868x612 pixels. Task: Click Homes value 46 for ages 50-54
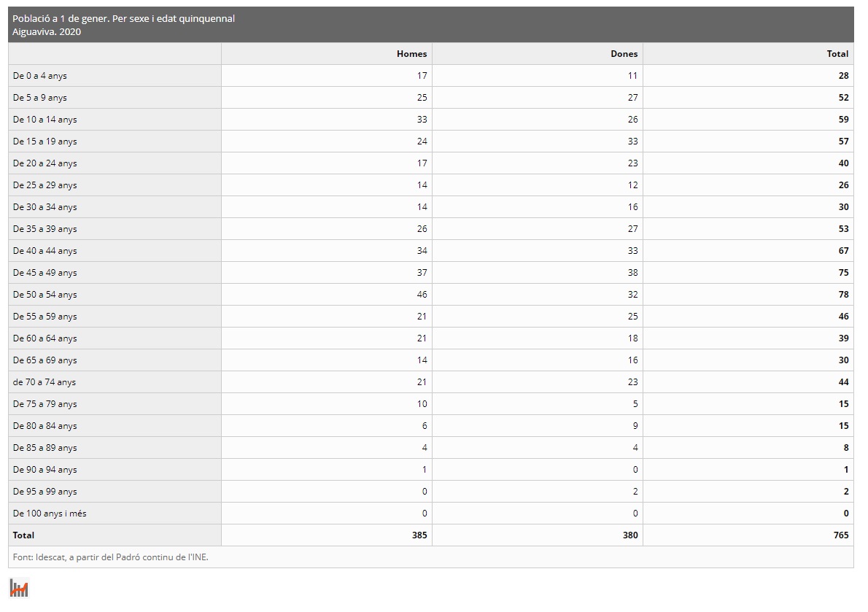pos(422,295)
